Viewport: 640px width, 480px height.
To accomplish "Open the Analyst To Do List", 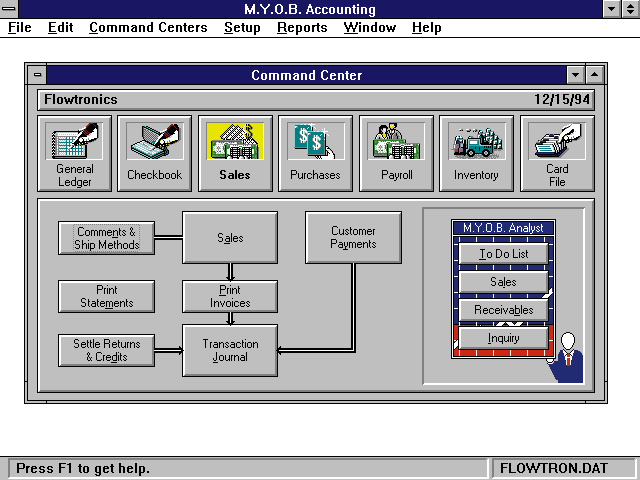I will click(x=503, y=254).
